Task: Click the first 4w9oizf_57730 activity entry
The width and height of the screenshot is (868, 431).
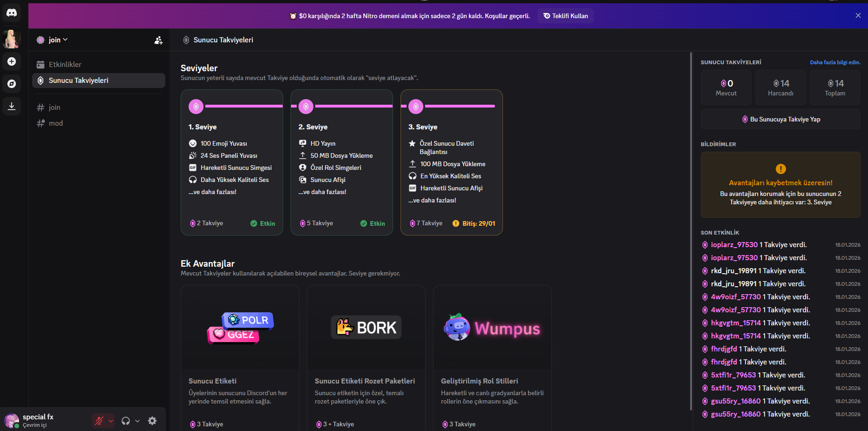Action: (x=781, y=297)
